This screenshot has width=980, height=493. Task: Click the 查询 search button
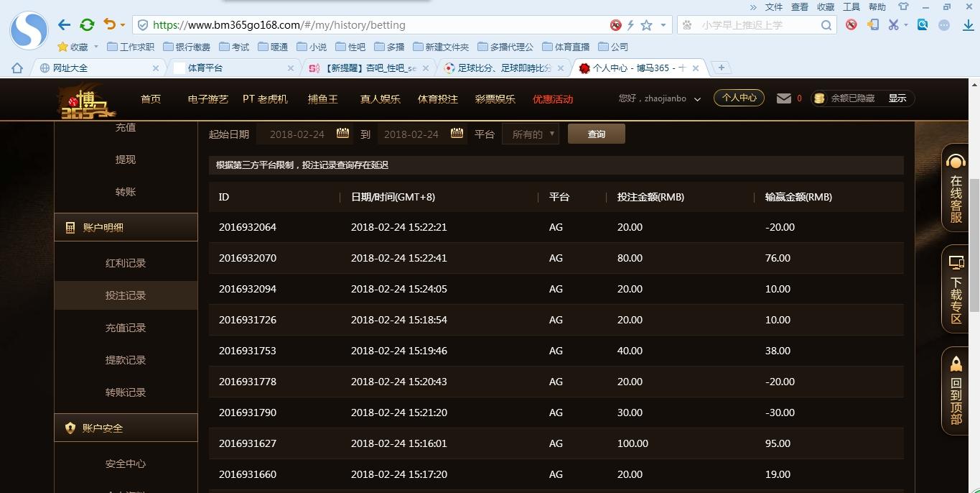pyautogui.click(x=597, y=134)
